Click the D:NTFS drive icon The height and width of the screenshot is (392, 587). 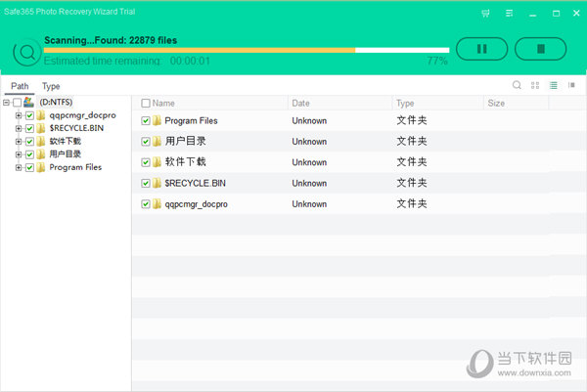pyautogui.click(x=28, y=102)
